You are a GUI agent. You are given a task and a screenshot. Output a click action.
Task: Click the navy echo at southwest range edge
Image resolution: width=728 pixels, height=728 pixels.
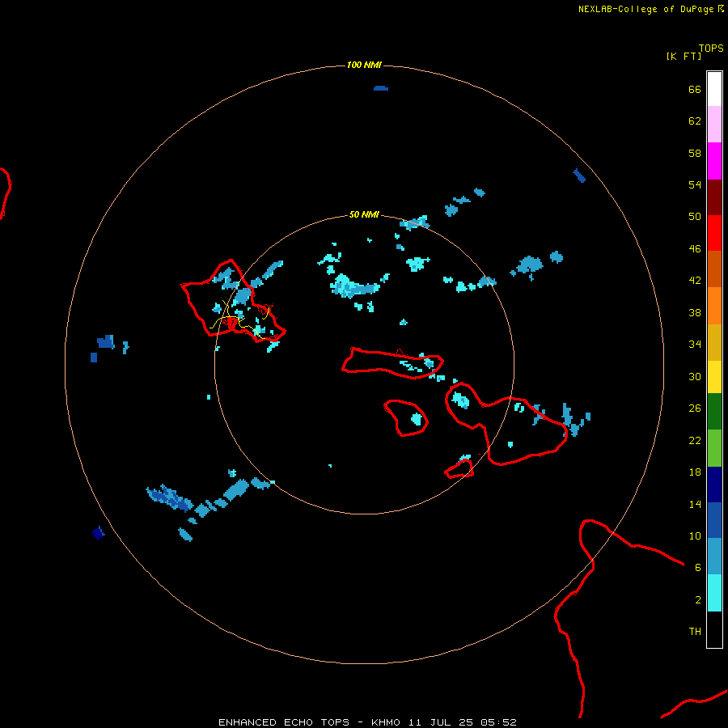98,533
